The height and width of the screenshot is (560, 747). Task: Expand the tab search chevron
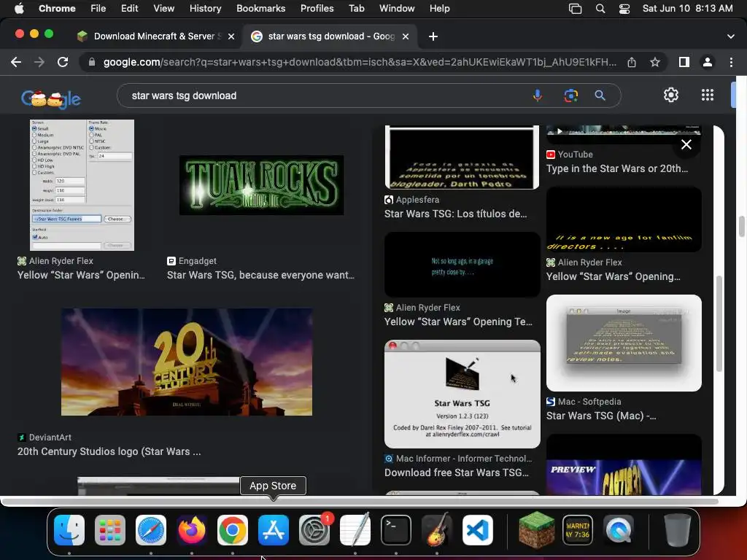click(x=731, y=36)
